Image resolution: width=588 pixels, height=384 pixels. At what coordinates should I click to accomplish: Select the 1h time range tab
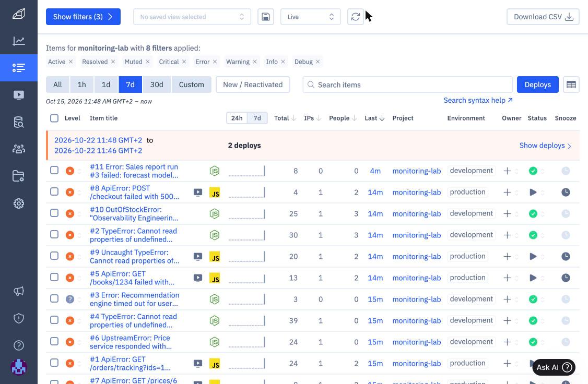pyautogui.click(x=82, y=85)
